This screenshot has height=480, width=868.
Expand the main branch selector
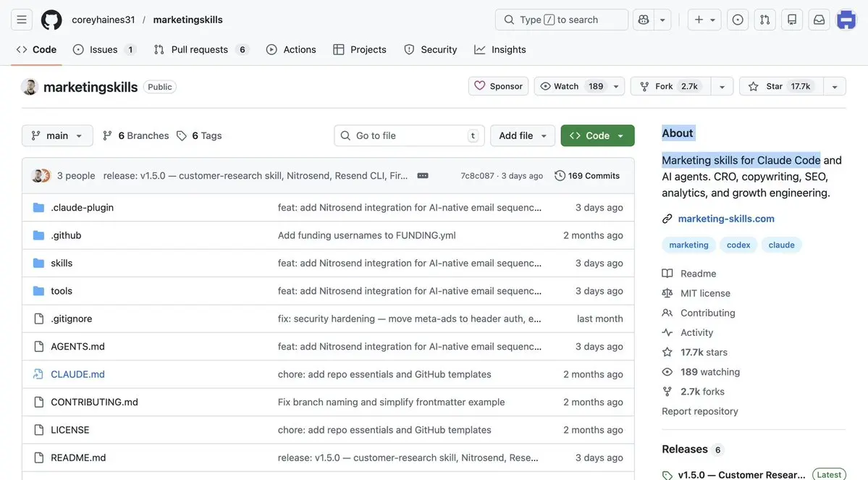57,135
